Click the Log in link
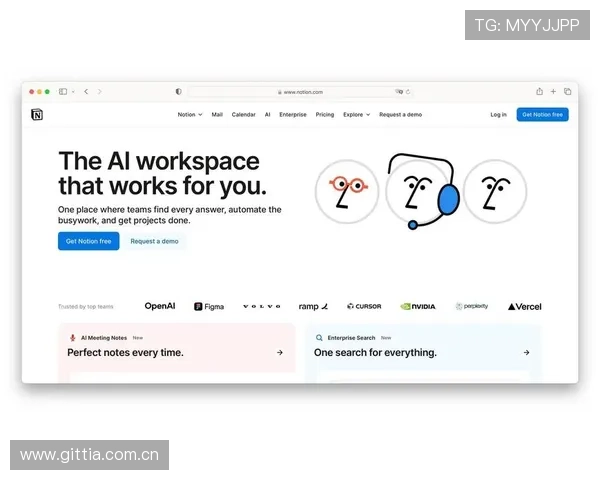 (x=498, y=114)
